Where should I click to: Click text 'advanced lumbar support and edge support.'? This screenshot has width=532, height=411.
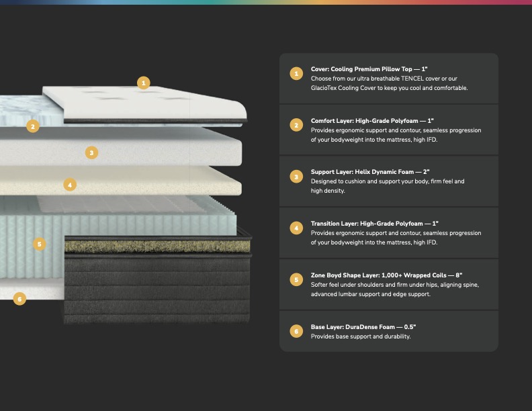point(371,294)
